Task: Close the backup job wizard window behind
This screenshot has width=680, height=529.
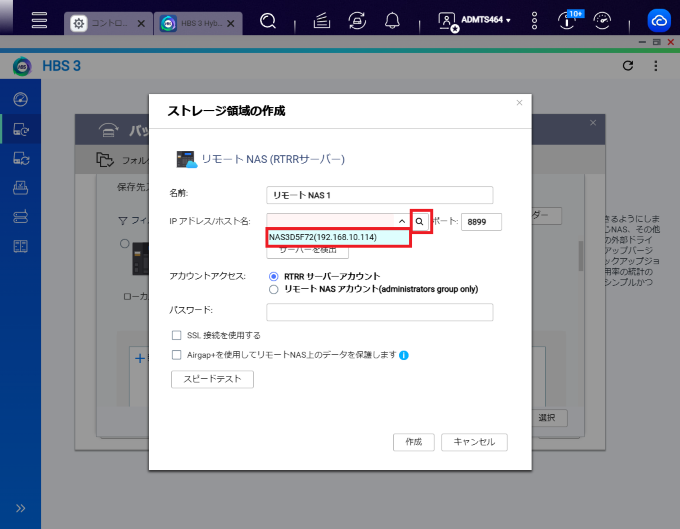Action: 592,123
